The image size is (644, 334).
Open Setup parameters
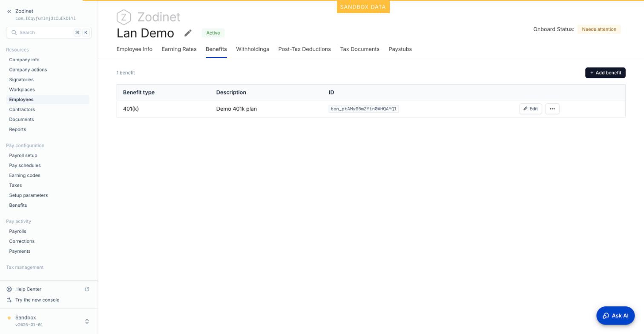tap(29, 195)
